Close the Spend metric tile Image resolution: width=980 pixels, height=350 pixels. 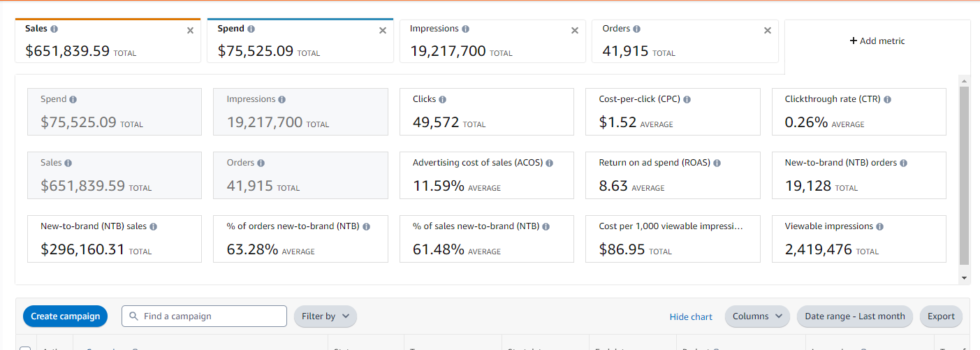tap(382, 30)
